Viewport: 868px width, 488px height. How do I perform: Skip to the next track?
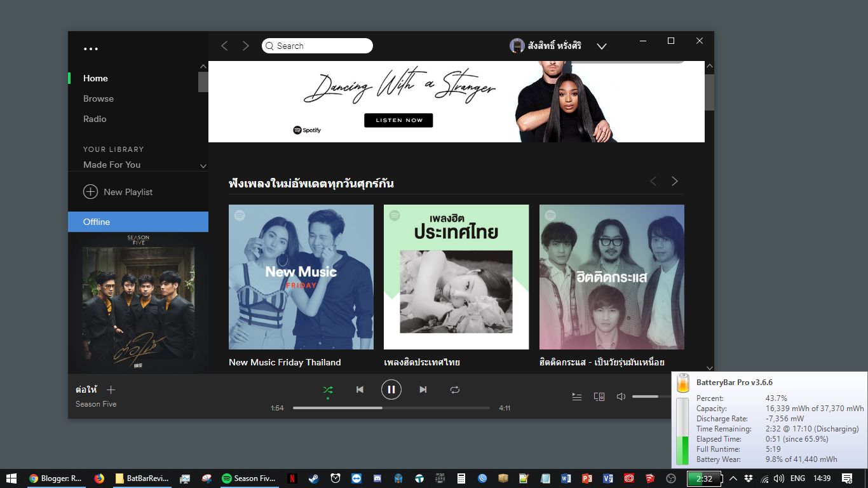click(x=423, y=390)
